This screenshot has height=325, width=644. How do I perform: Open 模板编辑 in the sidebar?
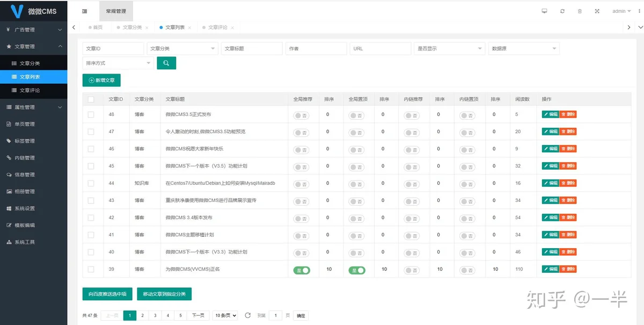coord(33,225)
